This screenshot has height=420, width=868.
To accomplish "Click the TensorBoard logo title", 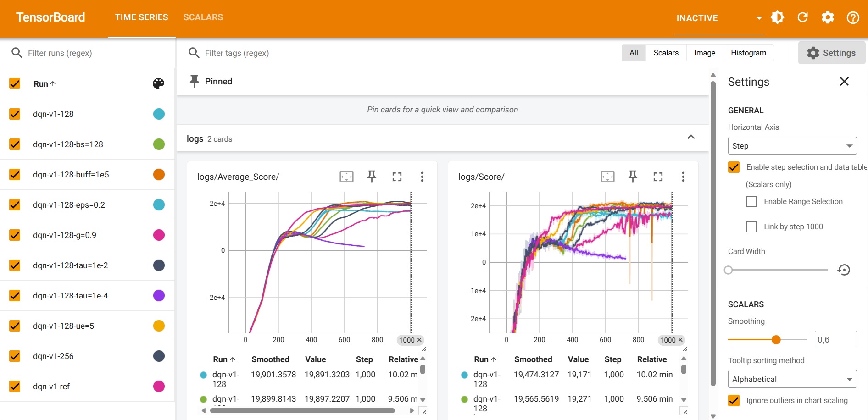I will pyautogui.click(x=50, y=17).
